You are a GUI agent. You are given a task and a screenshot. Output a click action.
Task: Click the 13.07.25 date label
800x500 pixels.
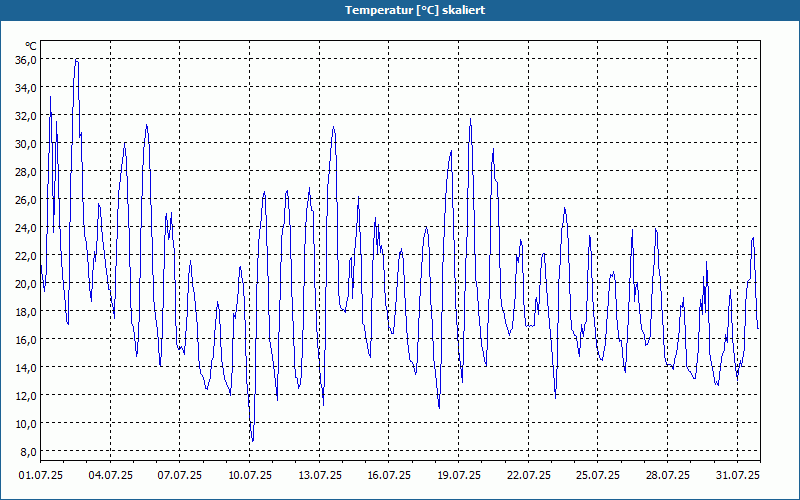click(x=319, y=476)
